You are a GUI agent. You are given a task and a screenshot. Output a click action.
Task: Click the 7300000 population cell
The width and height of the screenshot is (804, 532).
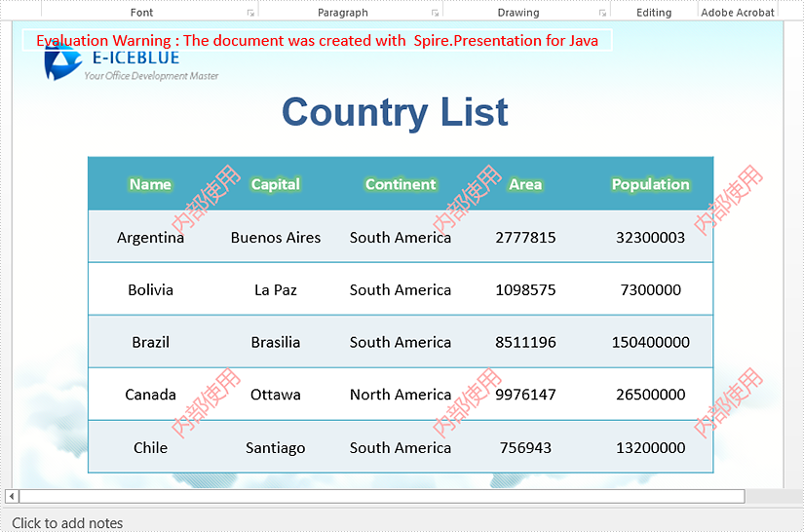651,289
